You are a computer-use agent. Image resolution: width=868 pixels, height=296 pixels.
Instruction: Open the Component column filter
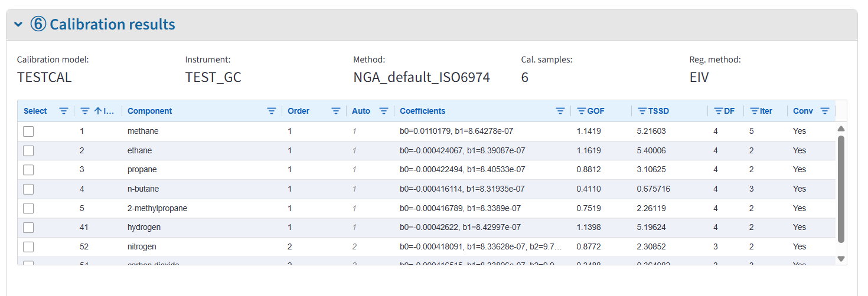coord(272,111)
